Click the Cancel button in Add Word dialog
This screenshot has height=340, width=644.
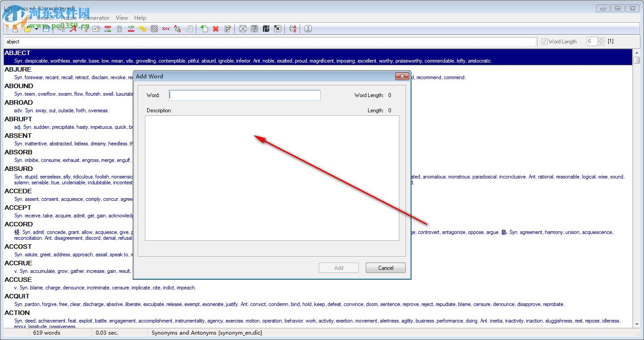click(386, 268)
